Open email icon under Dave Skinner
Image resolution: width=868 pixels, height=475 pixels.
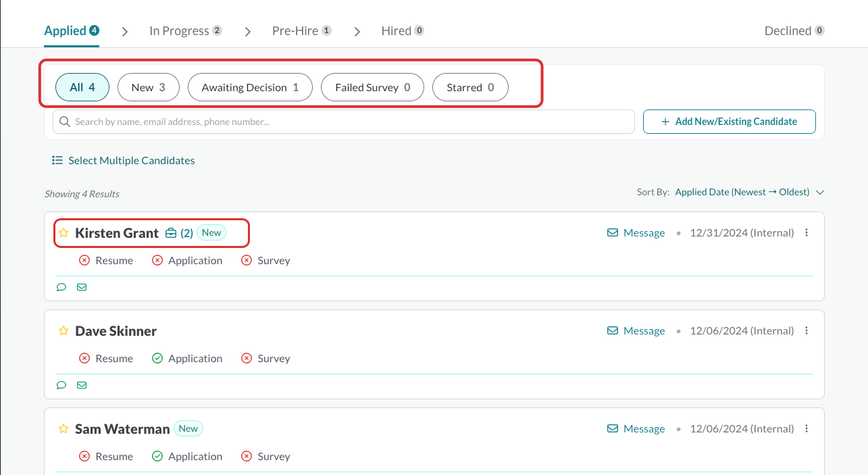(82, 385)
